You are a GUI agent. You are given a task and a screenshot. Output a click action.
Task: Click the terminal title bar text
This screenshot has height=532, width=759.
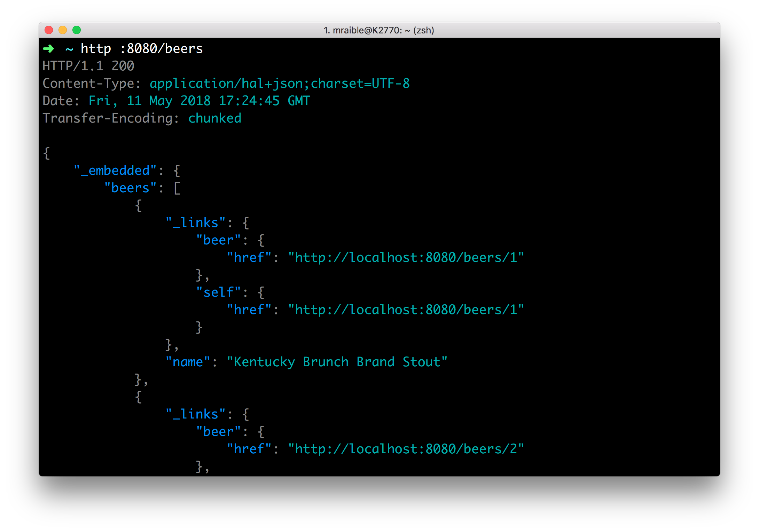pos(379,30)
